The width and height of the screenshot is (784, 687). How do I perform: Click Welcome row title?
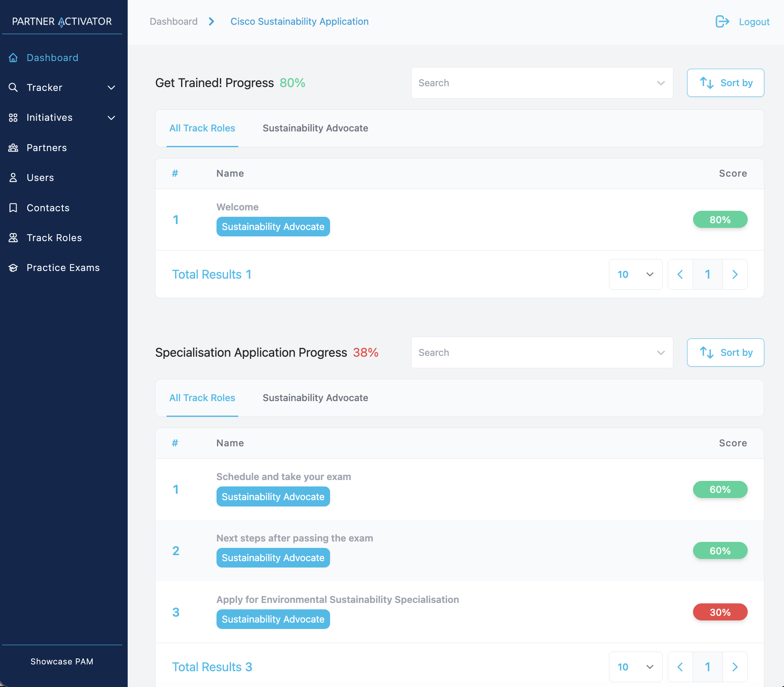tap(237, 207)
